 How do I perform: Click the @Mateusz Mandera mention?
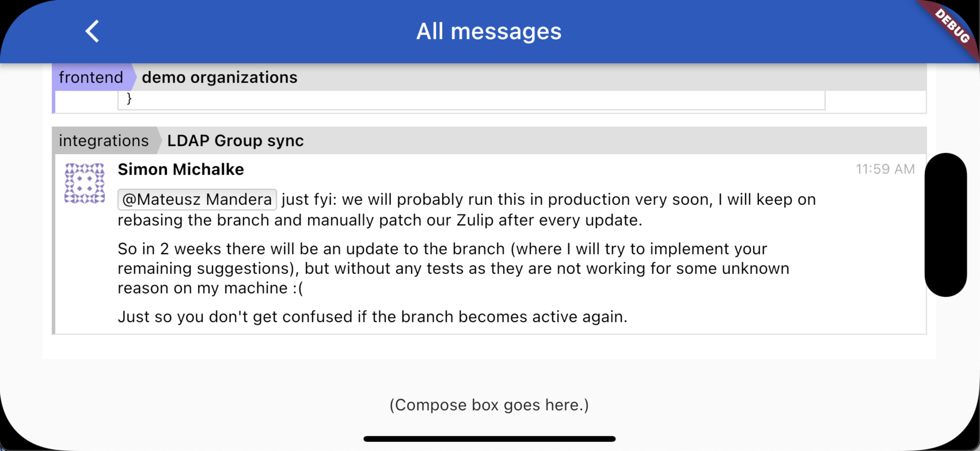point(197,200)
